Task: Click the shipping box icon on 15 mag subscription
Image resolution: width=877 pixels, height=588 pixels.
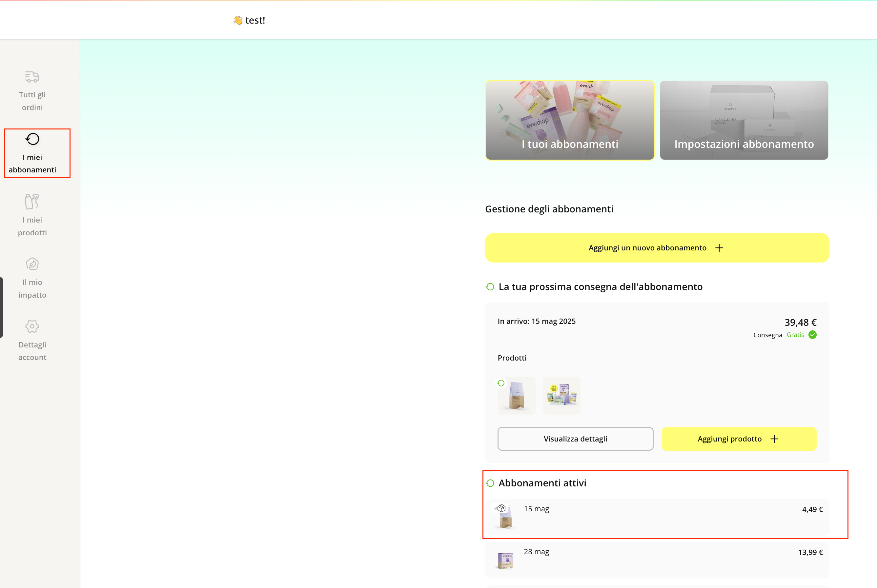Action: click(500, 508)
